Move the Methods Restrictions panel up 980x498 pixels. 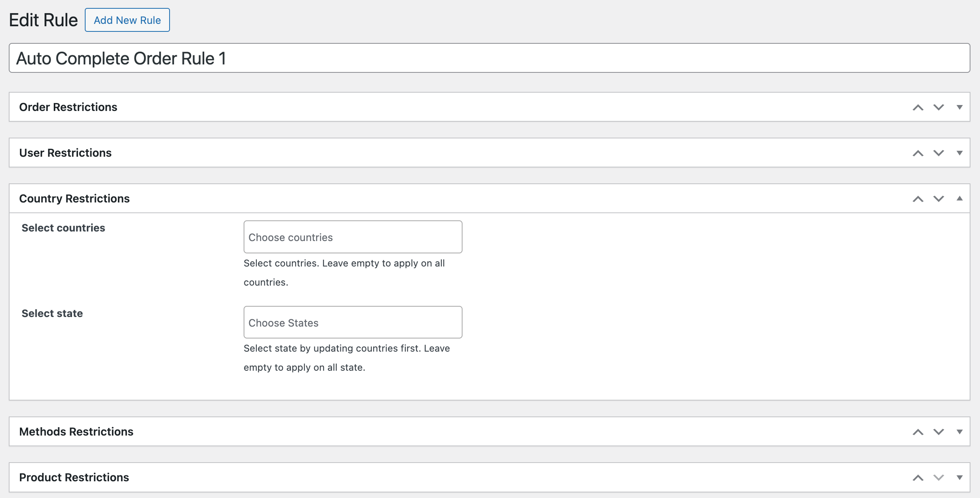pyautogui.click(x=919, y=431)
